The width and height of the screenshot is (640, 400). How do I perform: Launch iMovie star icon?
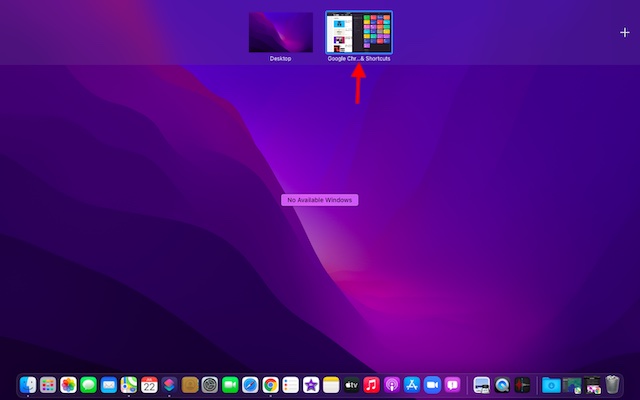(311, 384)
